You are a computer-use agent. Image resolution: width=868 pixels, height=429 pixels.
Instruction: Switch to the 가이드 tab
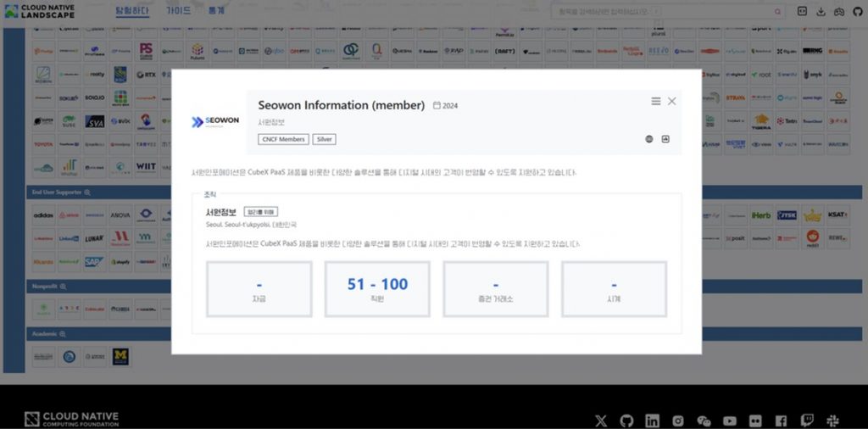[178, 10]
